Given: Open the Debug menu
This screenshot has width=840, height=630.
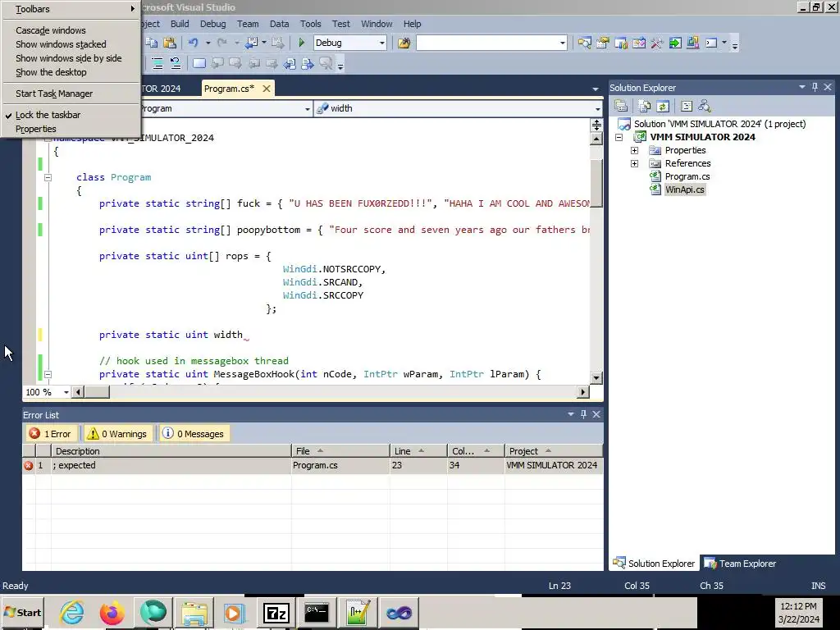Looking at the screenshot, I should tap(212, 24).
